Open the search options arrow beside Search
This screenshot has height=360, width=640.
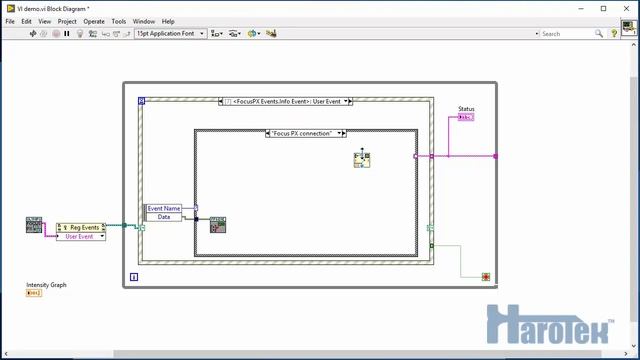[537, 34]
